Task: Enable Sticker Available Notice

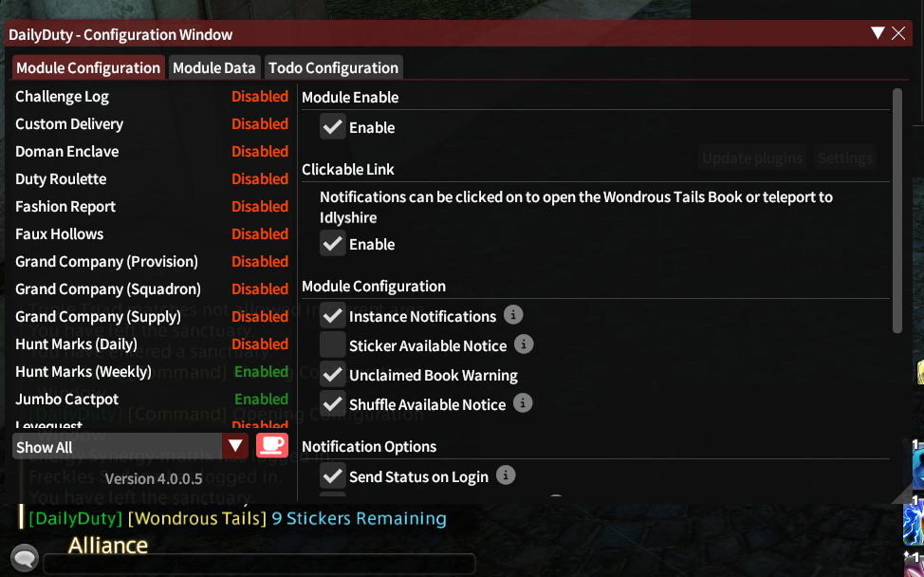Action: pyautogui.click(x=332, y=344)
